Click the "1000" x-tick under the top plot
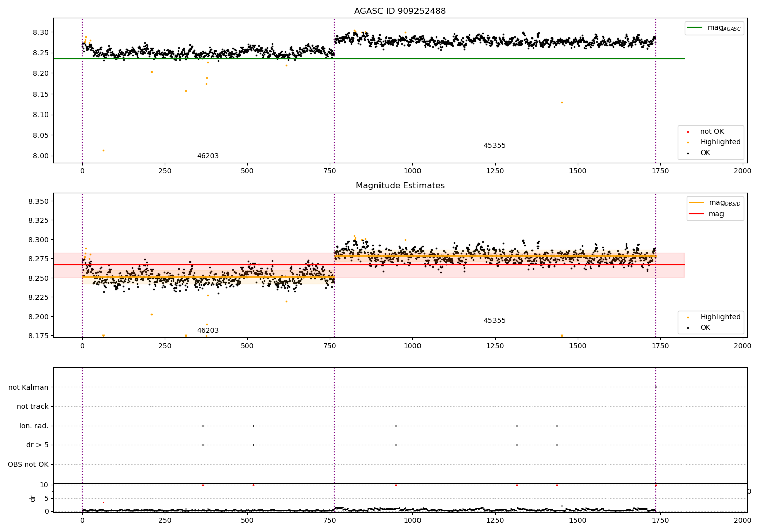The width and height of the screenshot is (760, 532). click(x=412, y=171)
